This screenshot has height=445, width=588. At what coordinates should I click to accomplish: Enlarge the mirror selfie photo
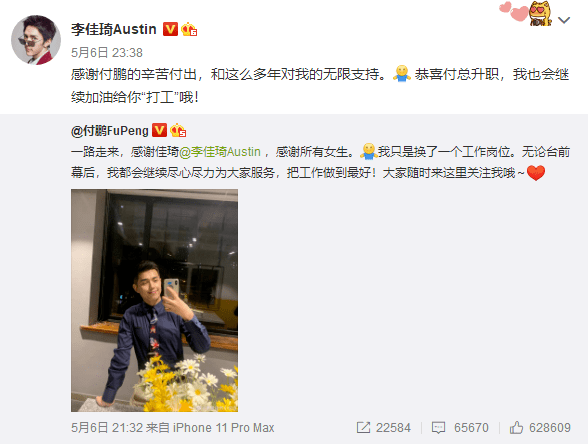tap(154, 300)
